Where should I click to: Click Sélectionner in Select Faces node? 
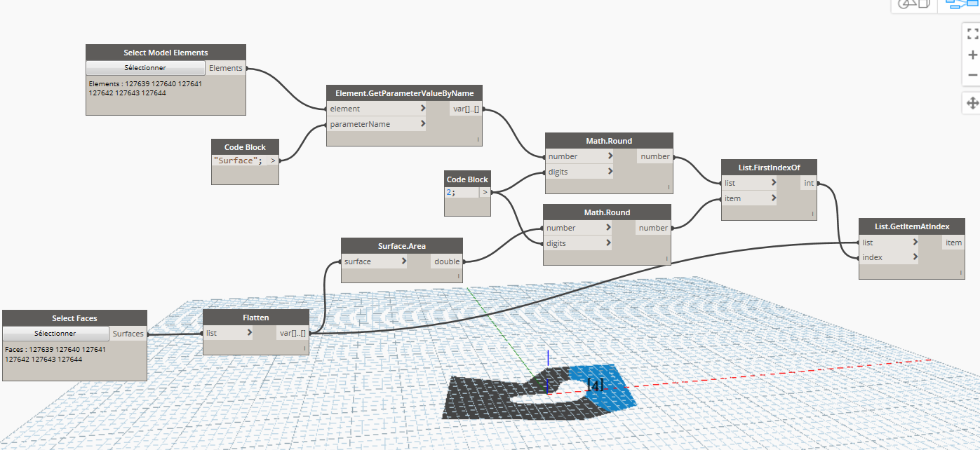tap(55, 334)
